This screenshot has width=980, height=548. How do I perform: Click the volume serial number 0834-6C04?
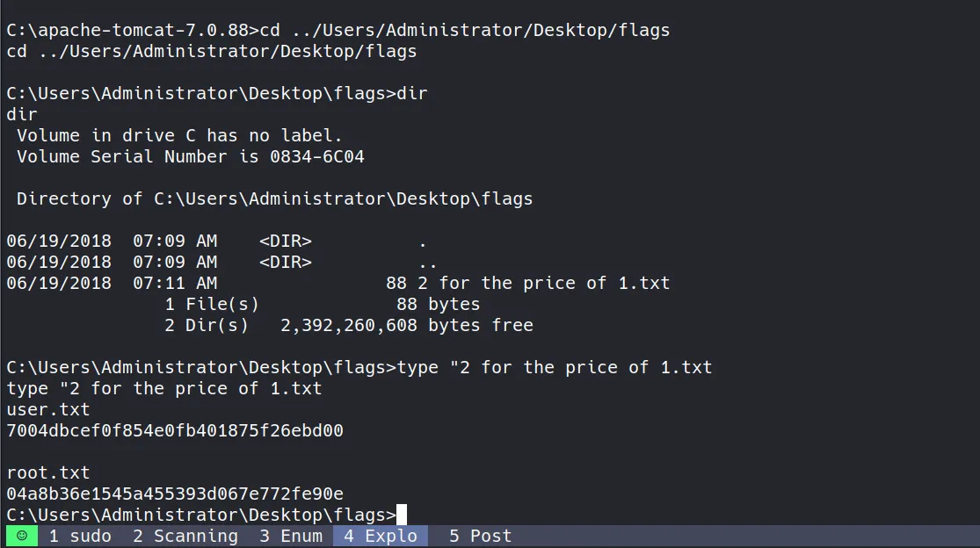(x=312, y=156)
